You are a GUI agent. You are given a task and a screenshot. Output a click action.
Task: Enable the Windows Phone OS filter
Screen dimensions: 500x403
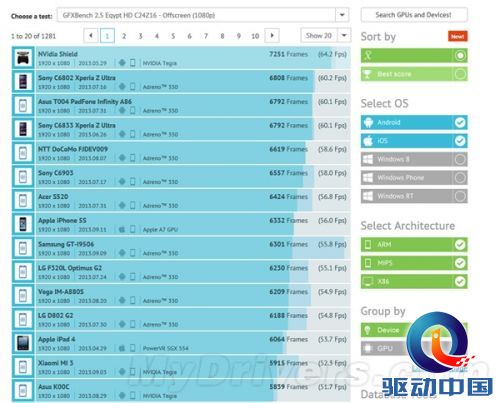pyautogui.click(x=460, y=178)
